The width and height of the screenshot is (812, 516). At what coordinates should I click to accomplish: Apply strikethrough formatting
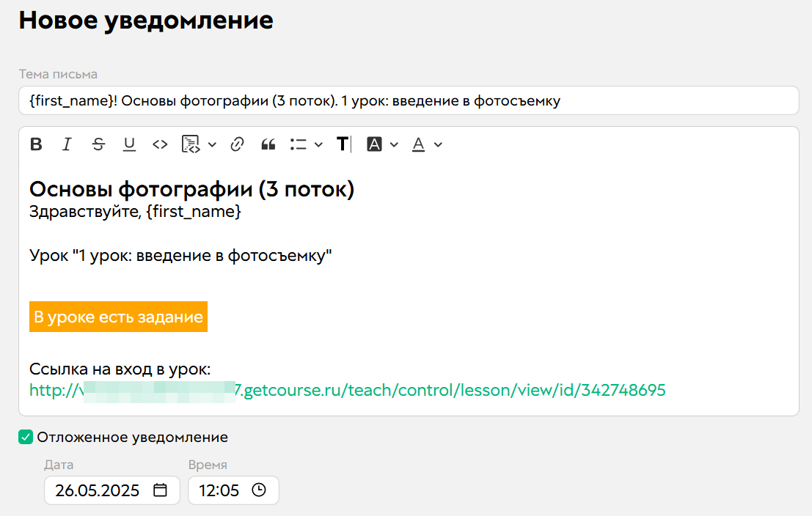pos(98,144)
